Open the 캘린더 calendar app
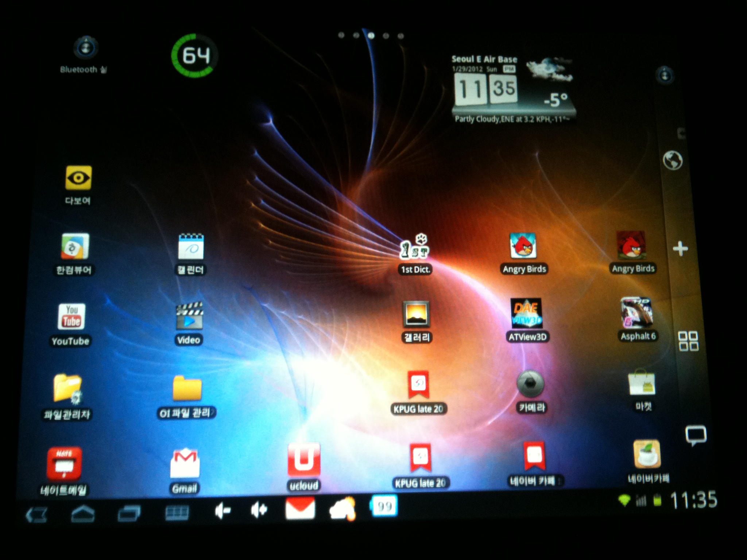 click(191, 246)
